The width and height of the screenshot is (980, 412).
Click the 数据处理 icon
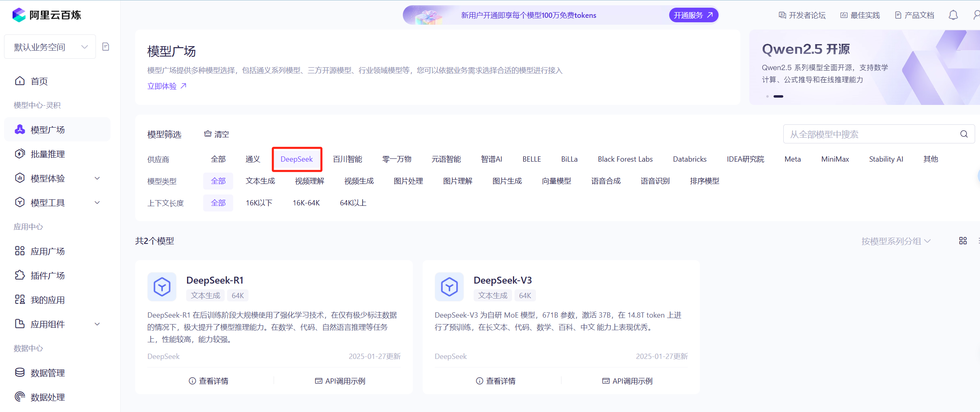[20, 397]
